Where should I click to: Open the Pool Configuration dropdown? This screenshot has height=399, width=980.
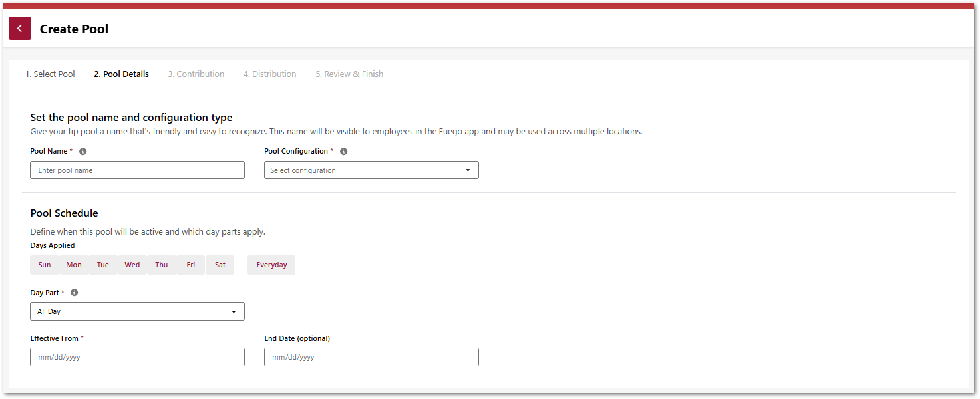pyautogui.click(x=371, y=170)
